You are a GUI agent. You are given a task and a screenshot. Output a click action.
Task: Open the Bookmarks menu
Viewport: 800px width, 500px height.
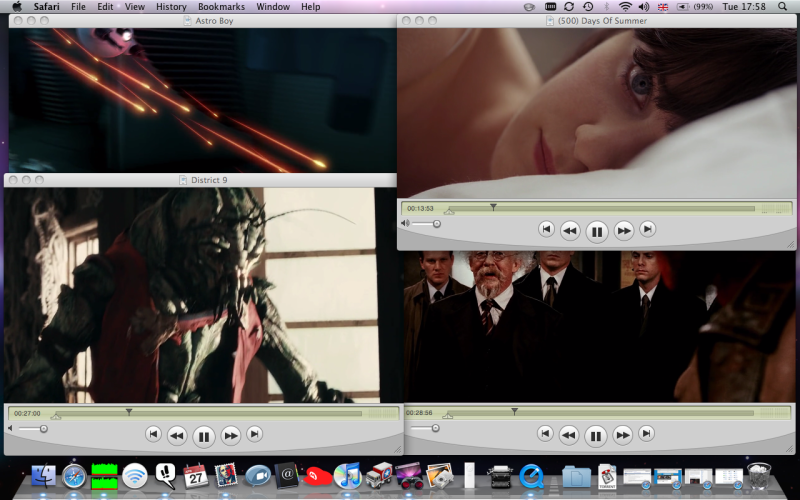[x=221, y=7]
